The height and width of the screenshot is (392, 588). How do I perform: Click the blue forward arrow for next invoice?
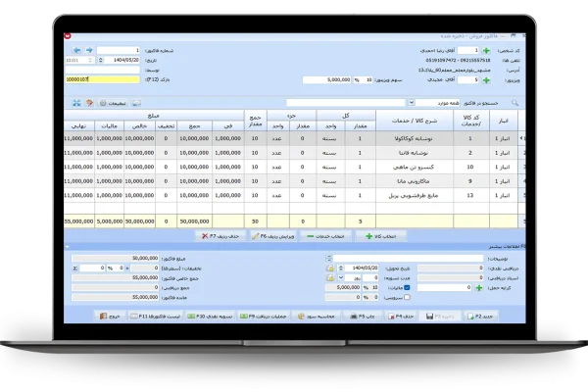pos(88,50)
